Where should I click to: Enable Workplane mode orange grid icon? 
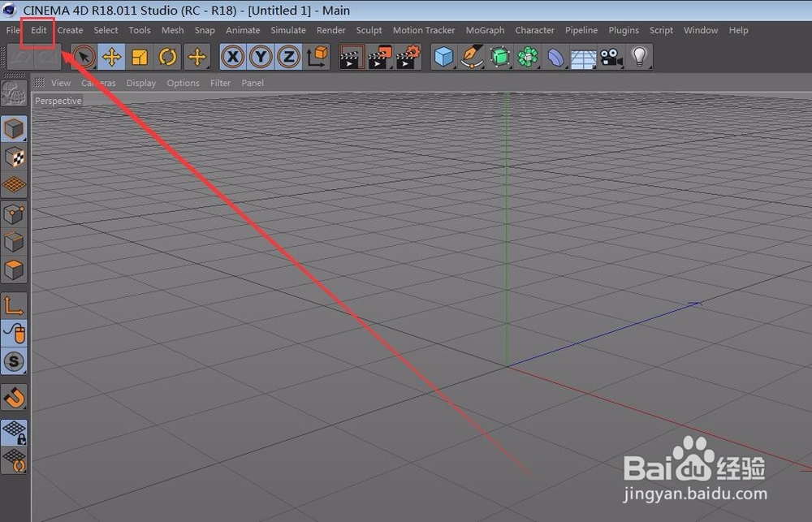pos(14,185)
